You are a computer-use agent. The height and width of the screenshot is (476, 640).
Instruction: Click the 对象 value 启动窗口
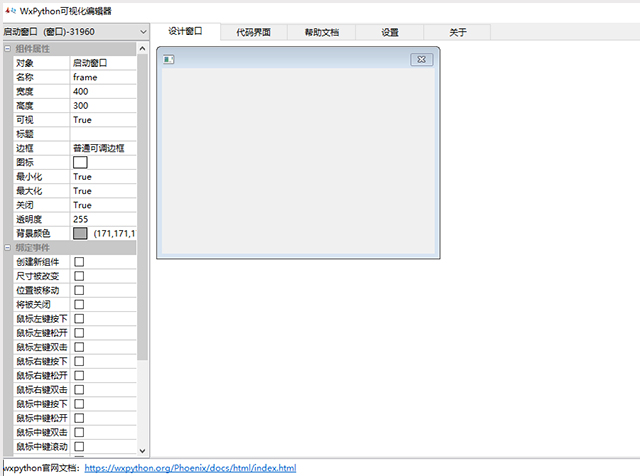coord(103,63)
